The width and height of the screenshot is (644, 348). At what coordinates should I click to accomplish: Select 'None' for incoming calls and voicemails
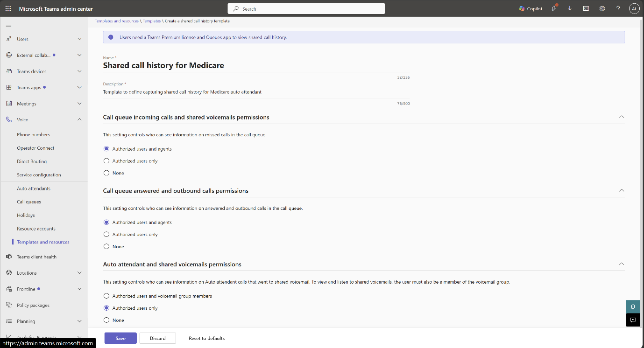(x=106, y=173)
